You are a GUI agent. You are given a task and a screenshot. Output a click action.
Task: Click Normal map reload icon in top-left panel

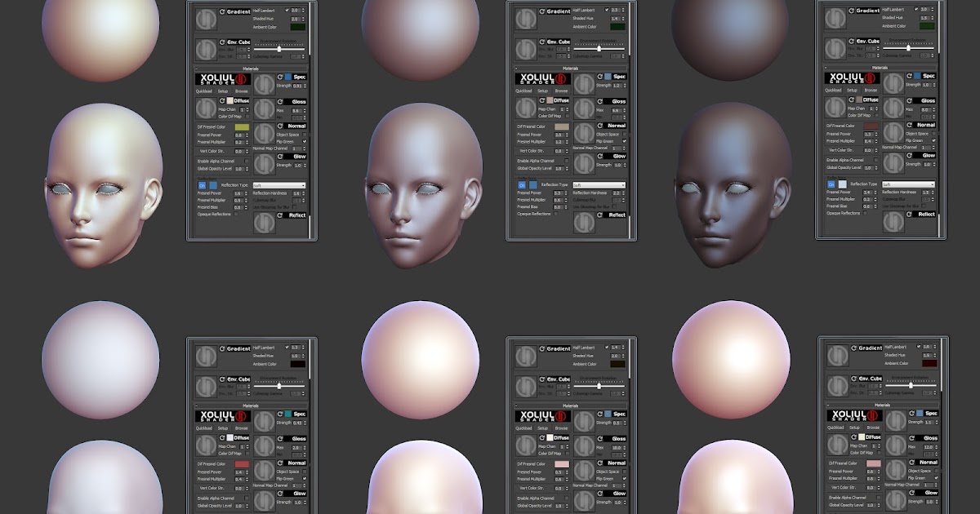[280, 126]
